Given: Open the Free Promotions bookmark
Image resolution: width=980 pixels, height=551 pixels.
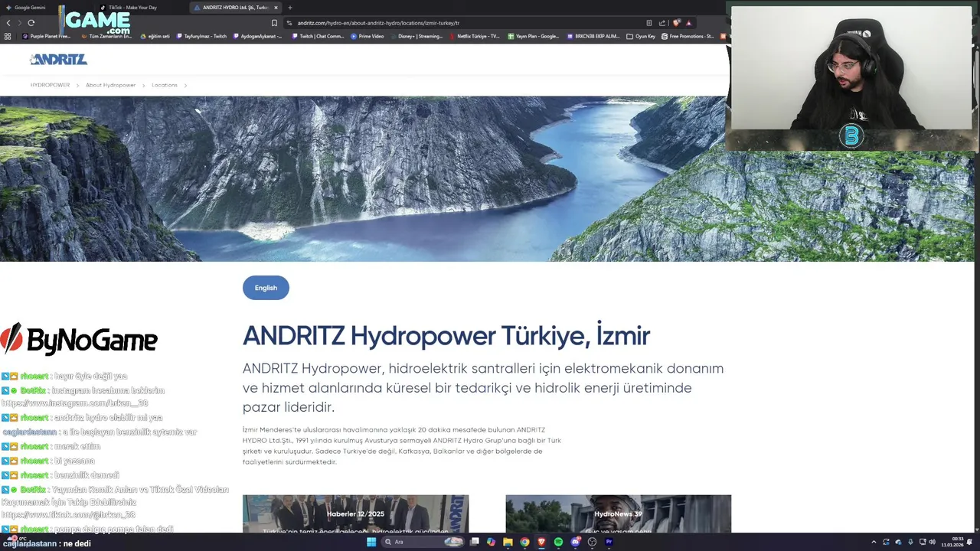Looking at the screenshot, I should click(x=688, y=36).
